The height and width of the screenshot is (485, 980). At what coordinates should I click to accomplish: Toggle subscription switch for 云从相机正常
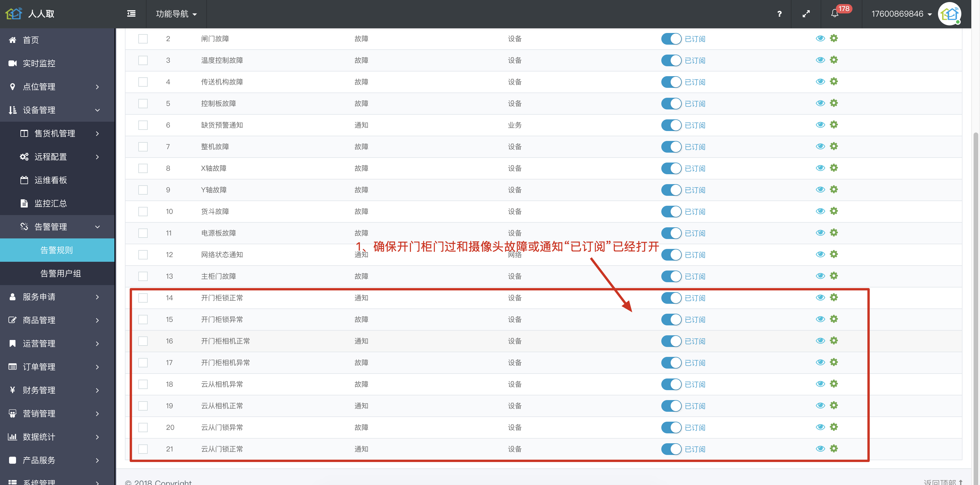point(671,406)
